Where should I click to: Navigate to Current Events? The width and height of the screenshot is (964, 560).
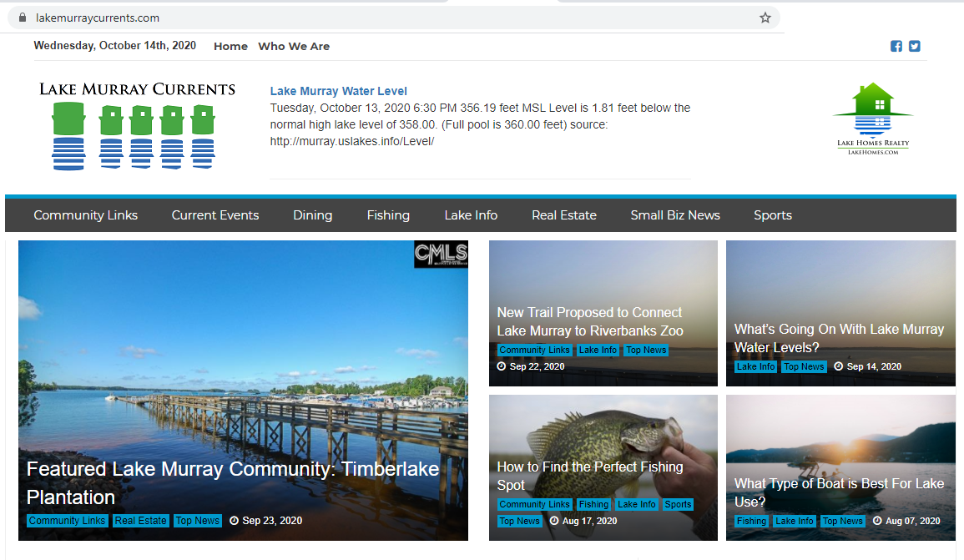tap(215, 214)
